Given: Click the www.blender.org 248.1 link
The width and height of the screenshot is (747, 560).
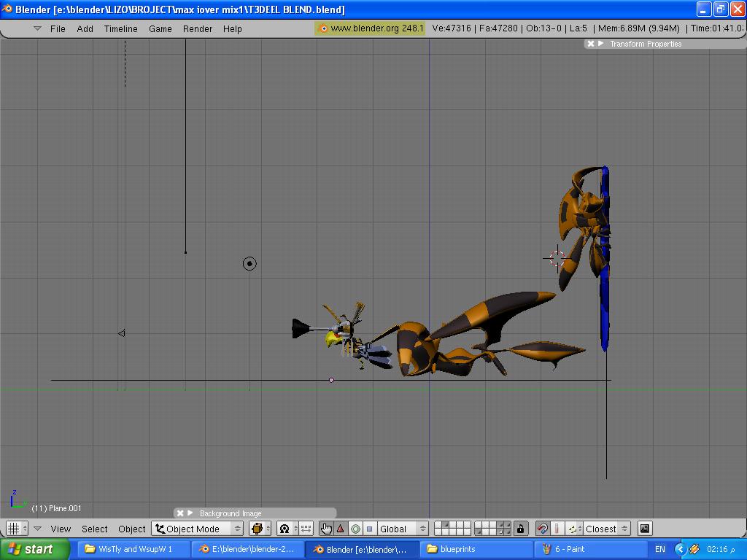Looking at the screenshot, I should point(370,28).
